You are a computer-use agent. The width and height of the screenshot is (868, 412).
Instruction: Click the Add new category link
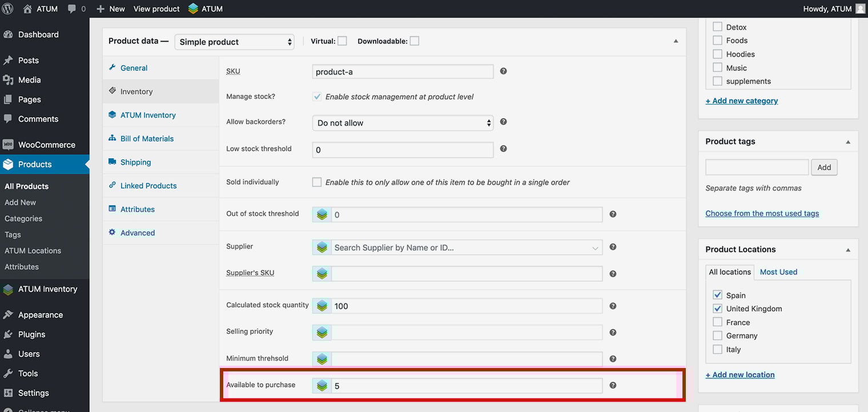tap(741, 101)
